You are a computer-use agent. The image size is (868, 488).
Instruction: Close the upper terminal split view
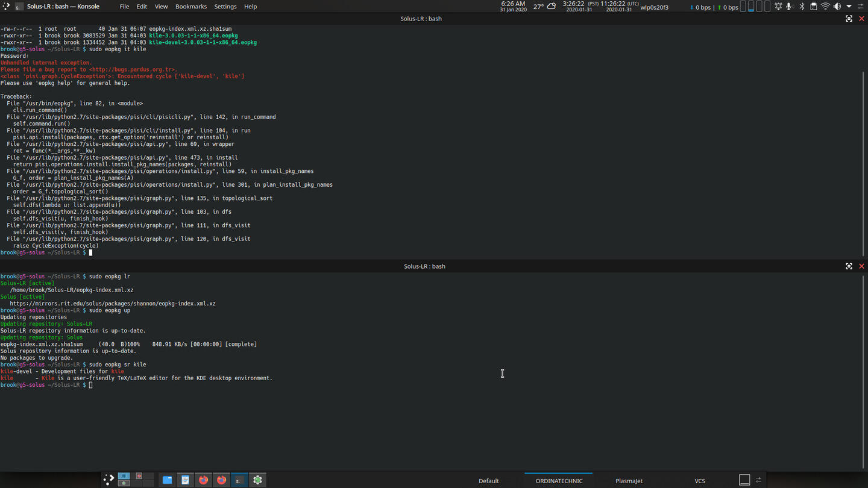click(861, 19)
